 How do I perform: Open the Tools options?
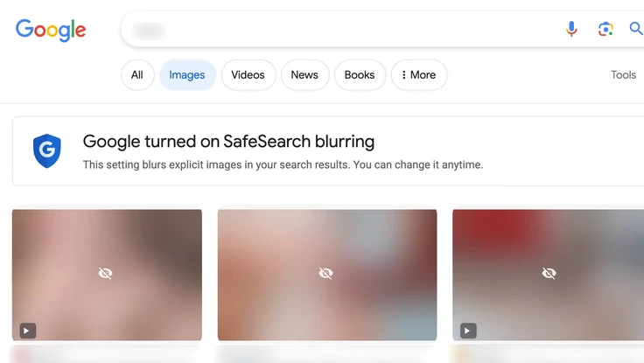(623, 75)
